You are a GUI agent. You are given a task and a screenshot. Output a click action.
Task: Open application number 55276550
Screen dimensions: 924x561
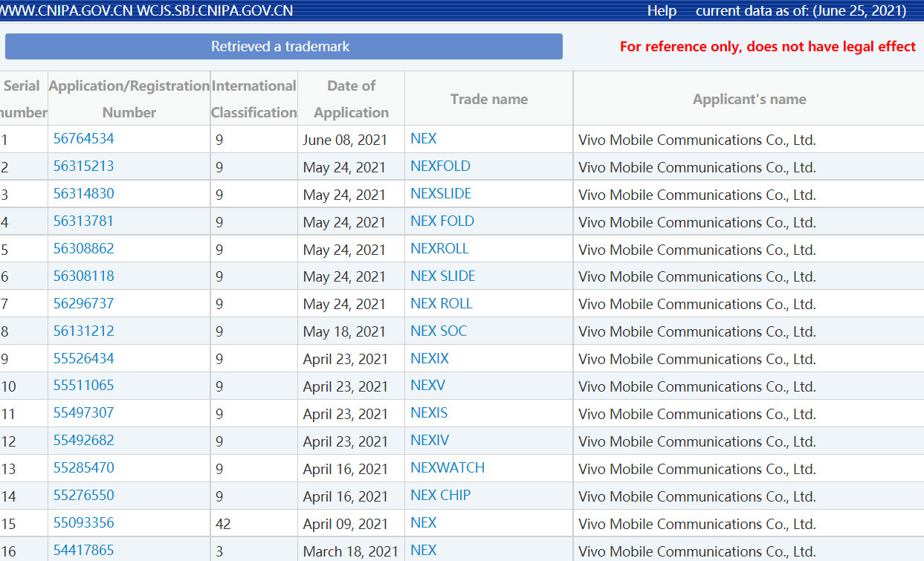(x=84, y=496)
